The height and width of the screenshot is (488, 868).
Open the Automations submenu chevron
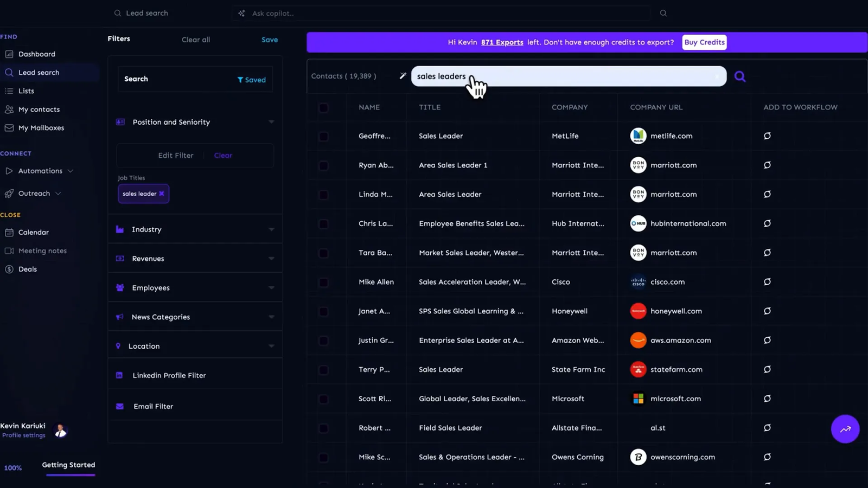click(71, 171)
